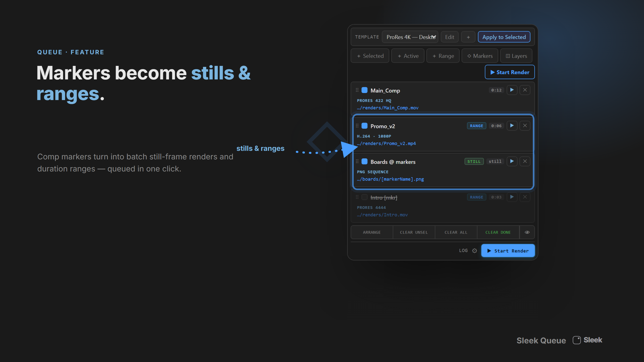Grab the Intro [mkr] drag handle
This screenshot has height=362, width=644.
(x=357, y=197)
